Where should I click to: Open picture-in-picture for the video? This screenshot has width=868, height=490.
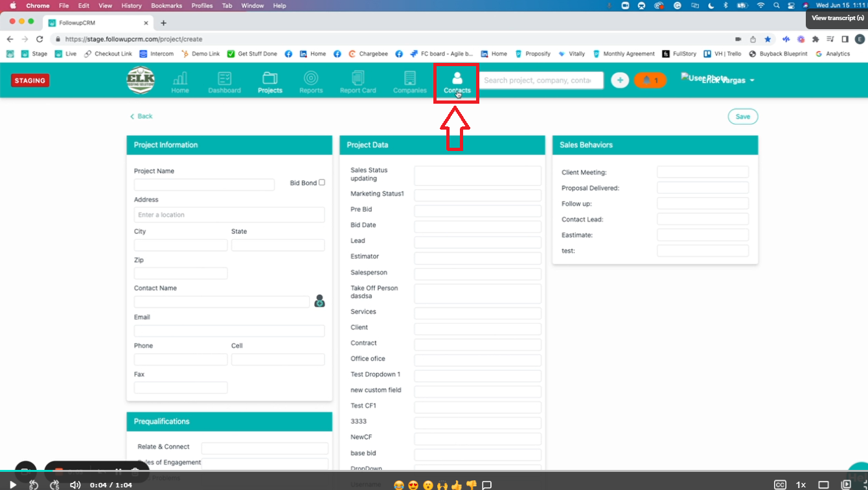click(x=846, y=484)
